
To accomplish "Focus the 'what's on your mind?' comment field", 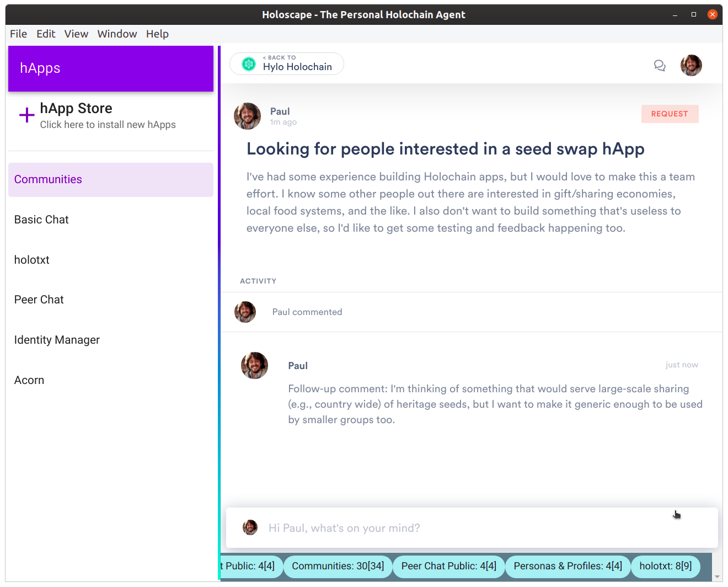I will point(472,527).
